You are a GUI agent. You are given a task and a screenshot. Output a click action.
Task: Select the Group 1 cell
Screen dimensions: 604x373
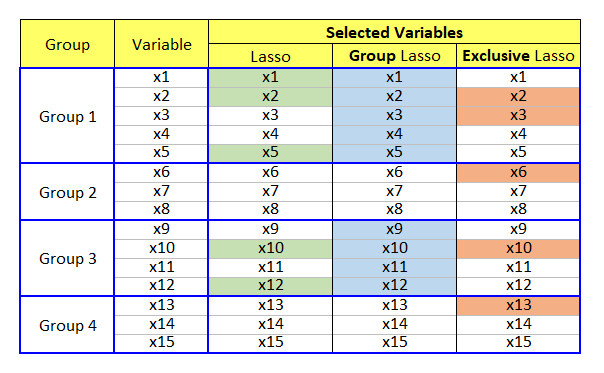coord(67,116)
